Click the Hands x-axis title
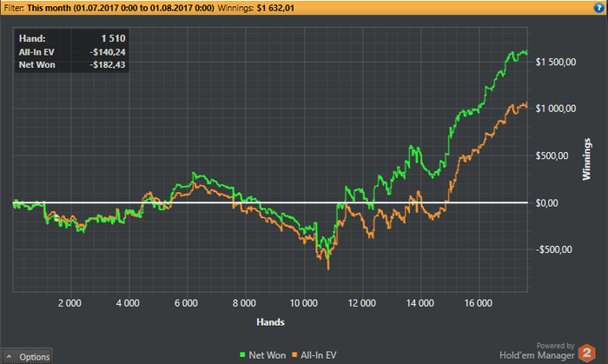This screenshot has height=364, width=608. click(270, 322)
